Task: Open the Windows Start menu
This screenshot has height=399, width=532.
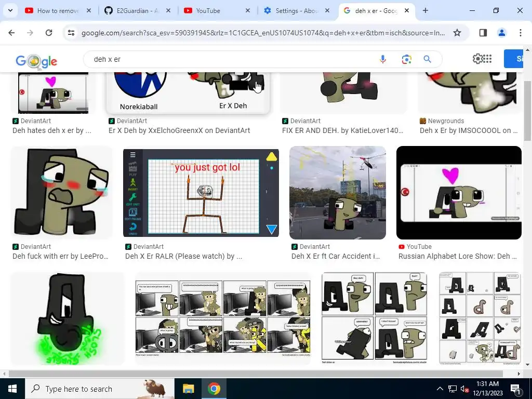Action: click(12, 389)
